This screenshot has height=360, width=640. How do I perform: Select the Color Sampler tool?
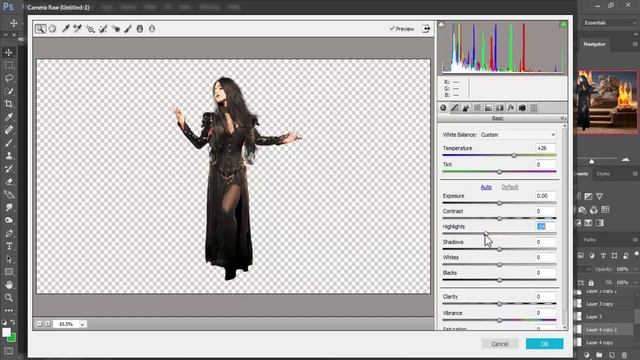[78, 29]
